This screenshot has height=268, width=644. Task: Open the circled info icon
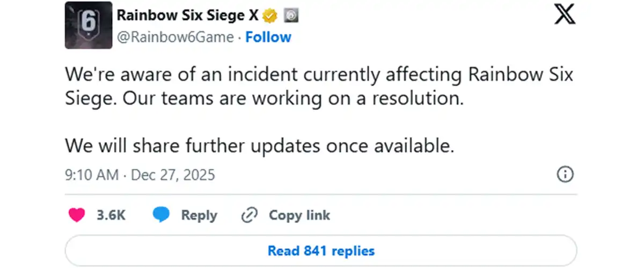tap(566, 175)
